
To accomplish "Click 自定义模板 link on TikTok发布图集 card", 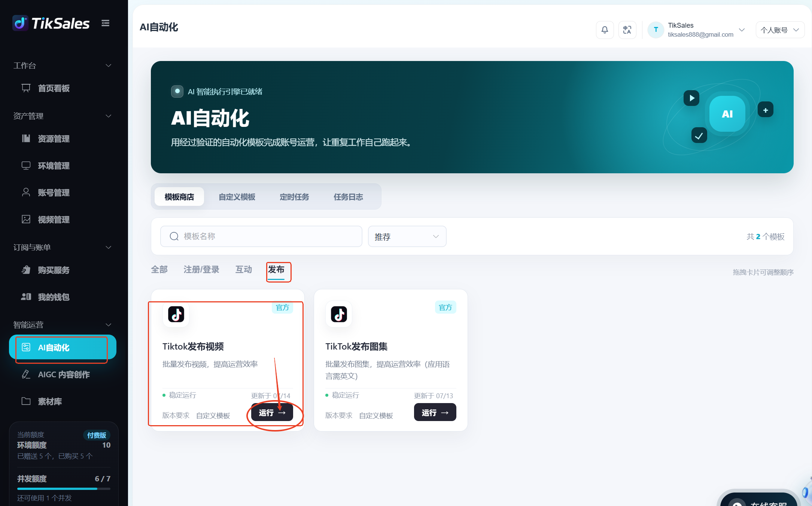I will point(376,415).
